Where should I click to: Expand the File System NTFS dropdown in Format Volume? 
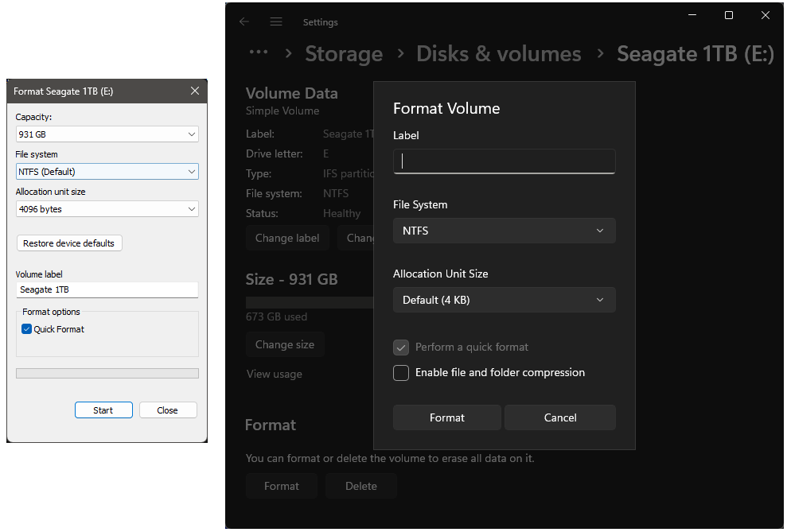(x=504, y=231)
